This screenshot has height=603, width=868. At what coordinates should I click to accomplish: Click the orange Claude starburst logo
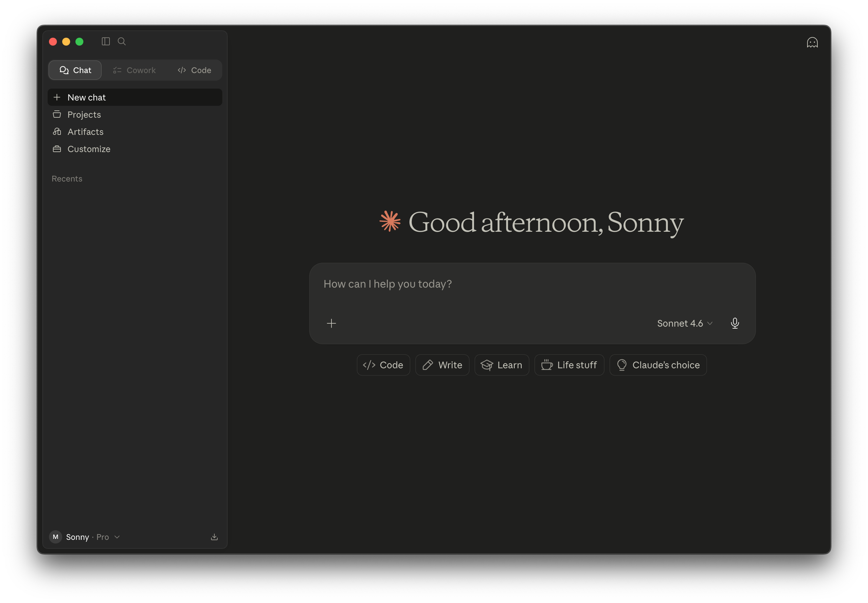(390, 221)
